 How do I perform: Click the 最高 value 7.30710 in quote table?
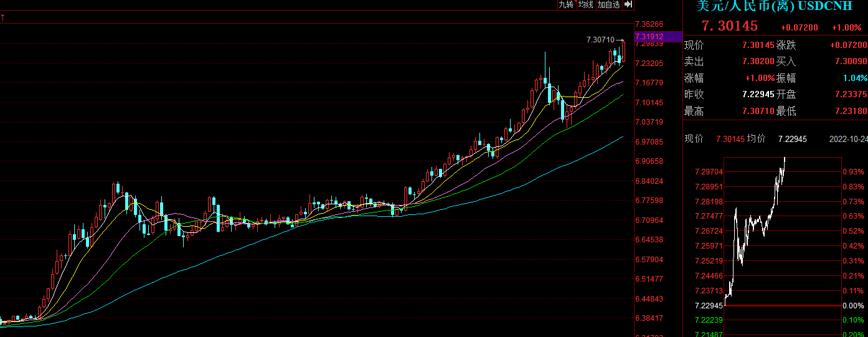click(x=758, y=112)
